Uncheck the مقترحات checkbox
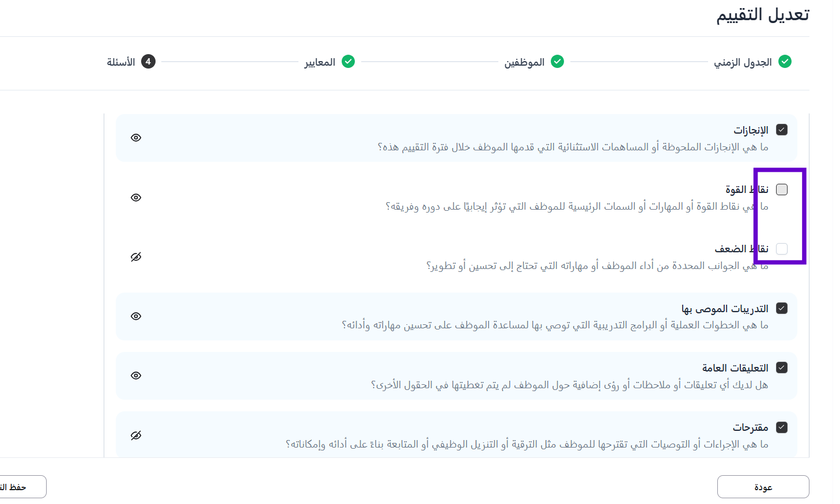840x504 pixels. [x=782, y=427]
